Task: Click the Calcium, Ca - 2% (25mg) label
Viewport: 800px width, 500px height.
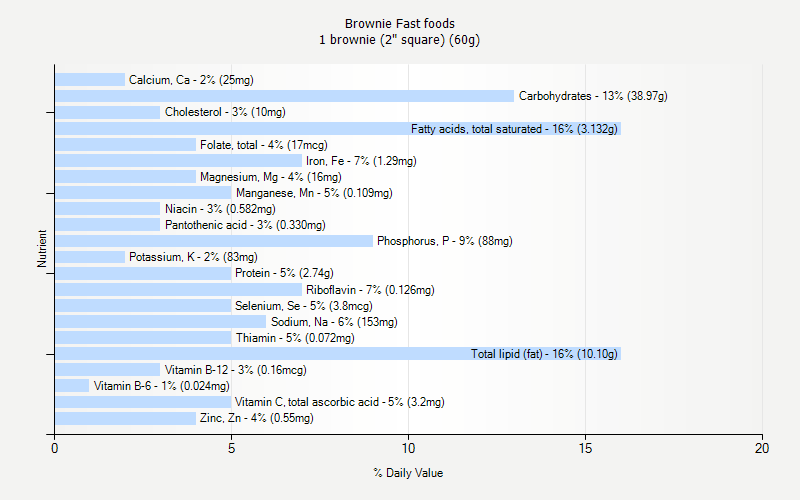Action: point(191,80)
